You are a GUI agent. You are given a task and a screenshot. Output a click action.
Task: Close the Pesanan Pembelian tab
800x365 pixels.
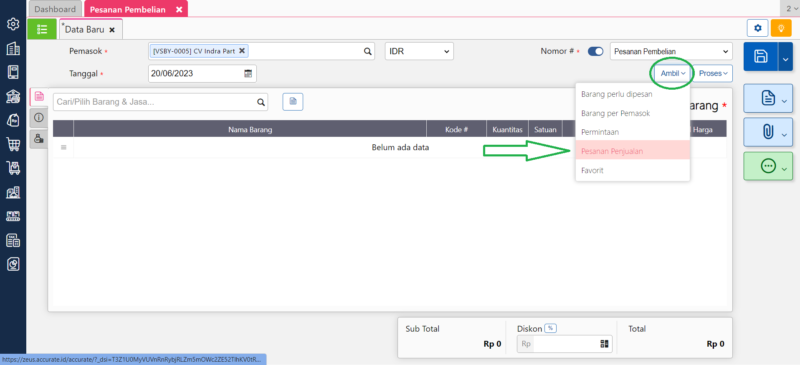coord(179,10)
